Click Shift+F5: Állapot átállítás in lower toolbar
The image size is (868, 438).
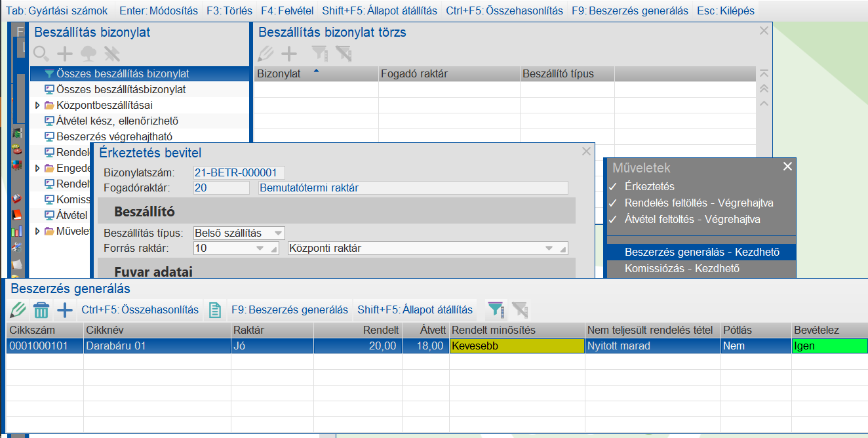[415, 309]
